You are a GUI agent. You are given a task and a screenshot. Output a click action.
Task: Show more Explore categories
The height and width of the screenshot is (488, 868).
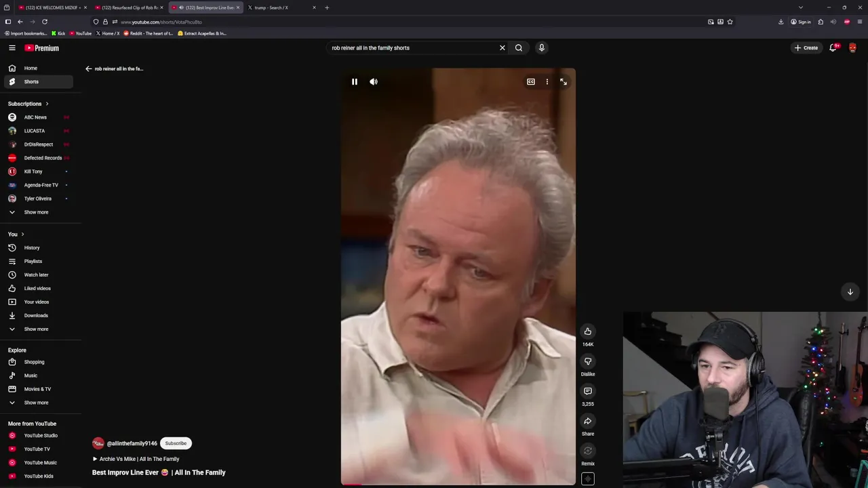pyautogui.click(x=38, y=403)
